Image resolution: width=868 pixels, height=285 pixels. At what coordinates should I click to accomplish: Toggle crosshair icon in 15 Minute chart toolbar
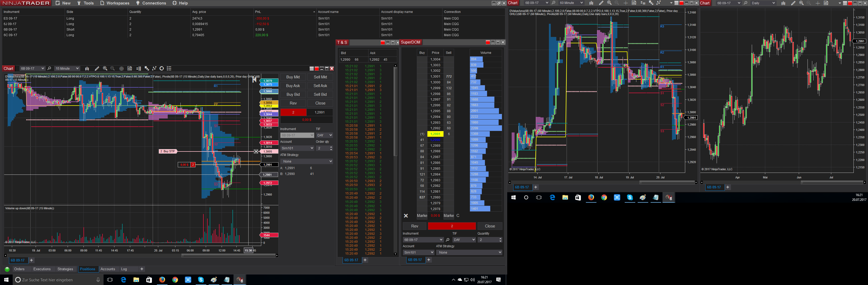click(121, 69)
